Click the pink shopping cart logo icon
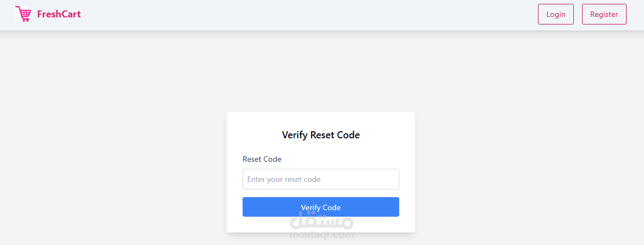Image resolution: width=644 pixels, height=245 pixels. 23,14
